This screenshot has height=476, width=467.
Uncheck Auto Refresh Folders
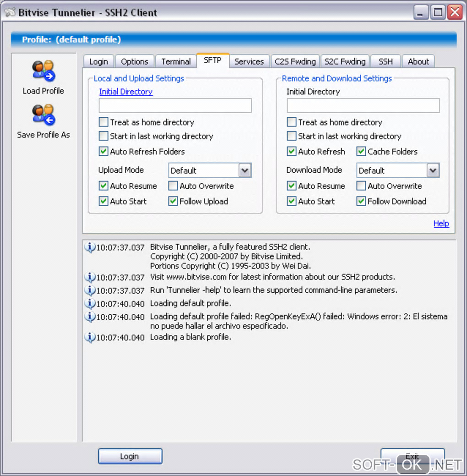pyautogui.click(x=103, y=151)
